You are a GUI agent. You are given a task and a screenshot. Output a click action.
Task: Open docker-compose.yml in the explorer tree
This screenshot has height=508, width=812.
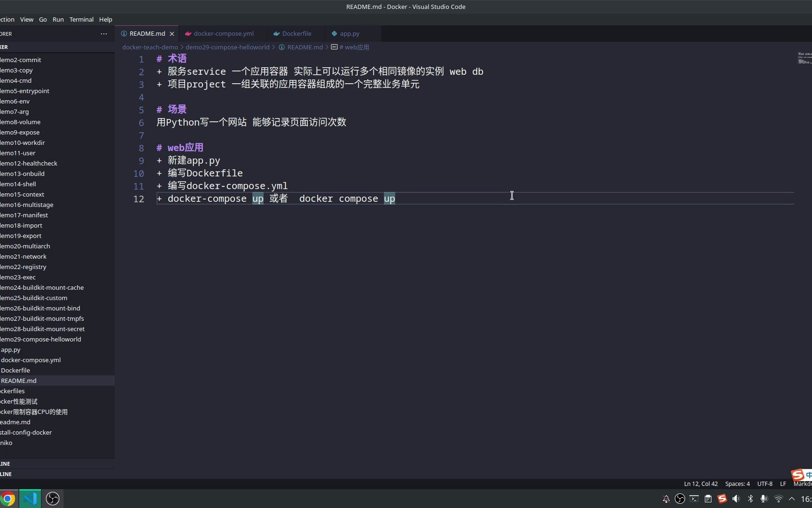pos(57,360)
